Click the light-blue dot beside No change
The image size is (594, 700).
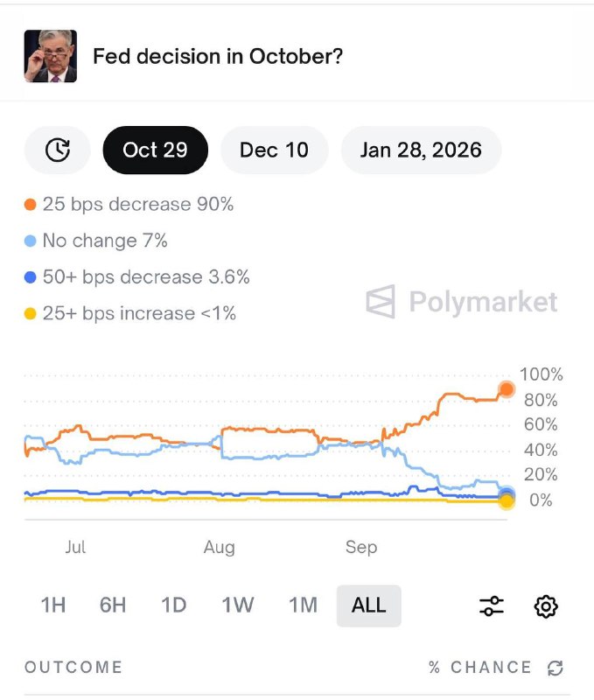point(29,240)
